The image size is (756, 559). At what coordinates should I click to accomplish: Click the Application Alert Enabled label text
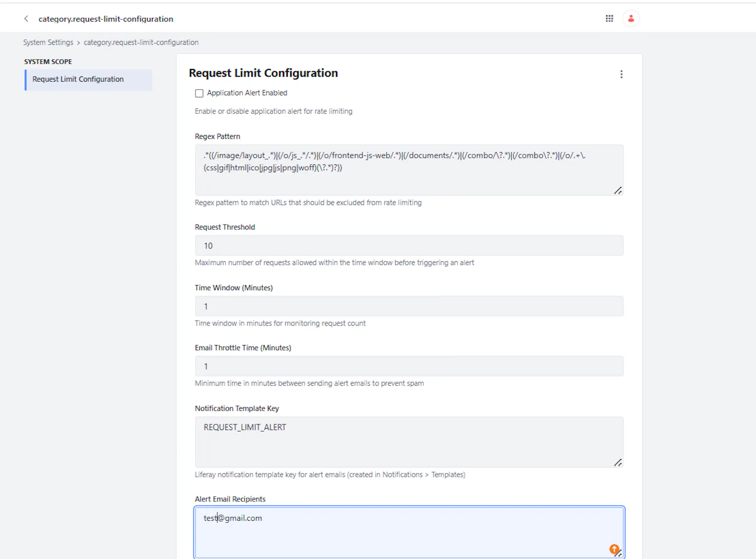tap(247, 93)
